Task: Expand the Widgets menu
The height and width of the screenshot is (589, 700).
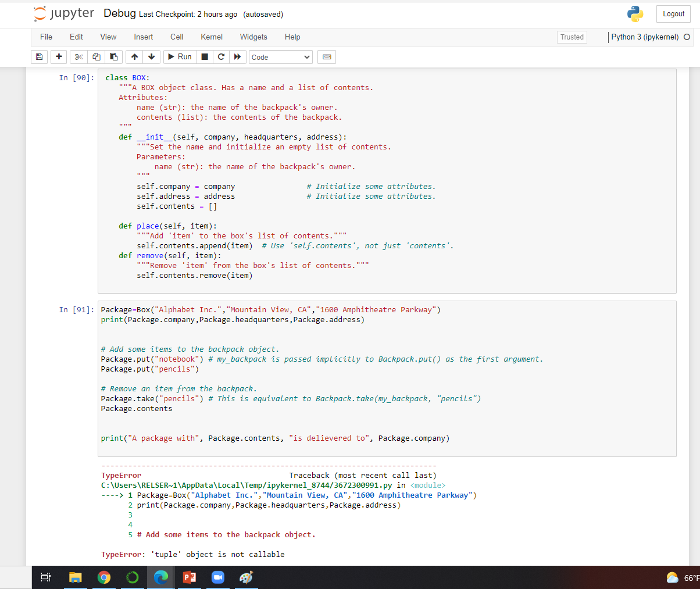Action: [x=253, y=37]
